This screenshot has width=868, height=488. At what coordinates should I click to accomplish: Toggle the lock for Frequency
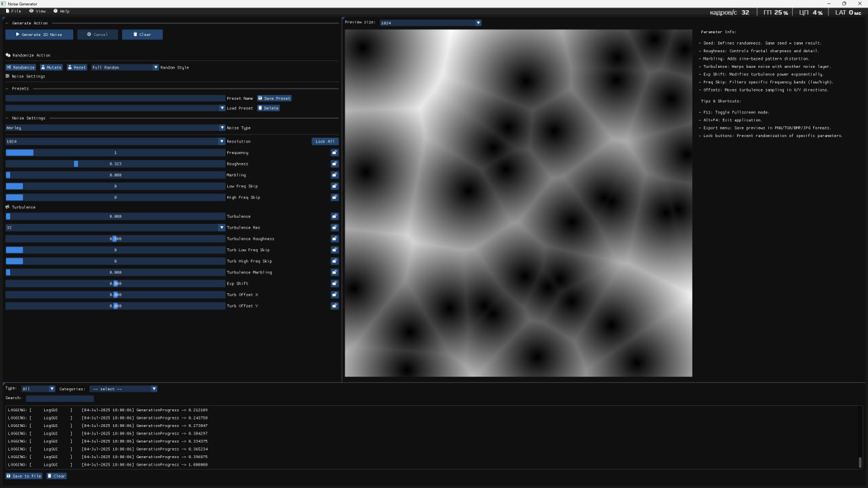pyautogui.click(x=334, y=153)
